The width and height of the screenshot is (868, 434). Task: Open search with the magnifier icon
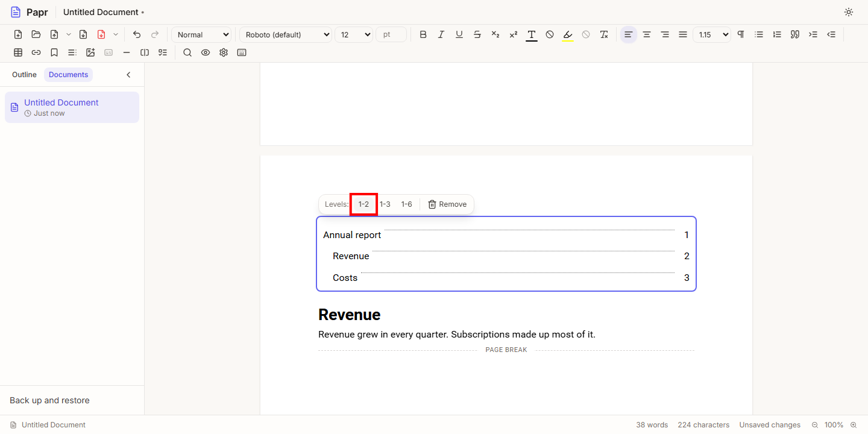click(x=187, y=52)
